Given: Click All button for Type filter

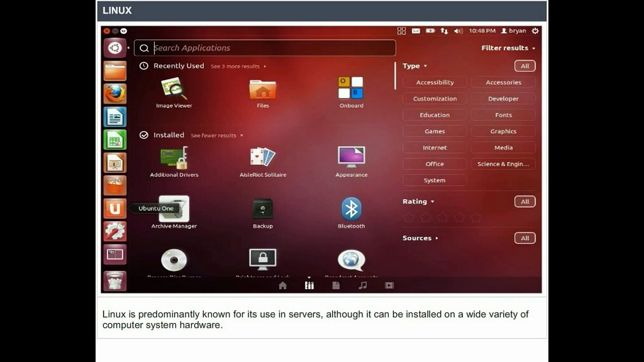Looking at the screenshot, I should pyautogui.click(x=525, y=66).
